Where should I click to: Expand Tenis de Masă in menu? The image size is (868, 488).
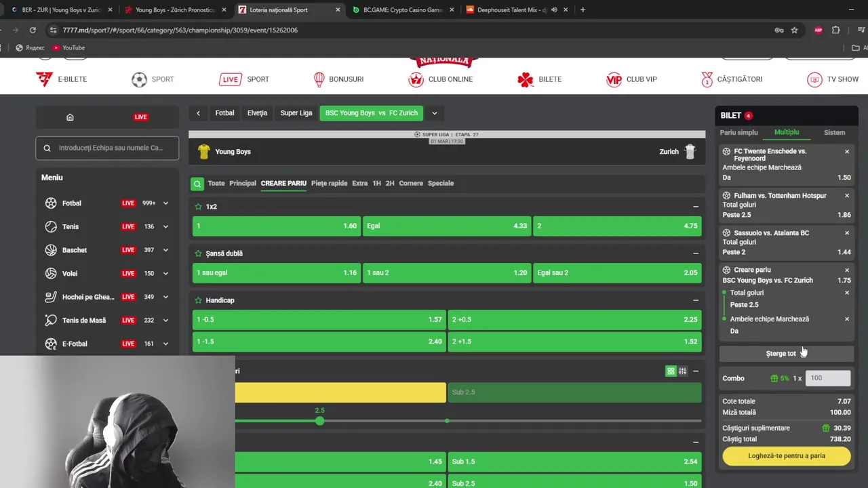click(165, 321)
